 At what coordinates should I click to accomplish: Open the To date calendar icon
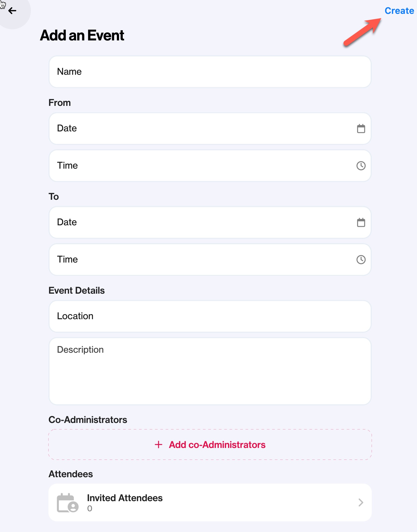click(x=361, y=222)
